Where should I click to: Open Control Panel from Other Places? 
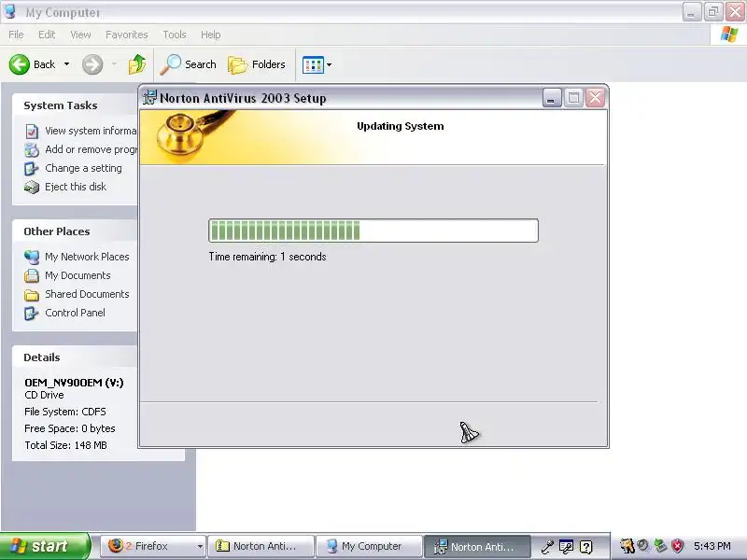[x=76, y=313]
